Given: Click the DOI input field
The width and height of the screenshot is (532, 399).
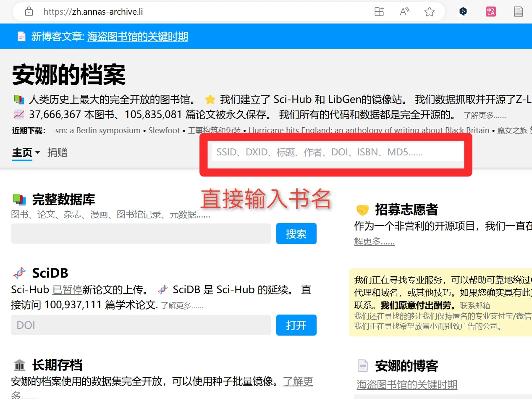Looking at the screenshot, I should click(141, 325).
